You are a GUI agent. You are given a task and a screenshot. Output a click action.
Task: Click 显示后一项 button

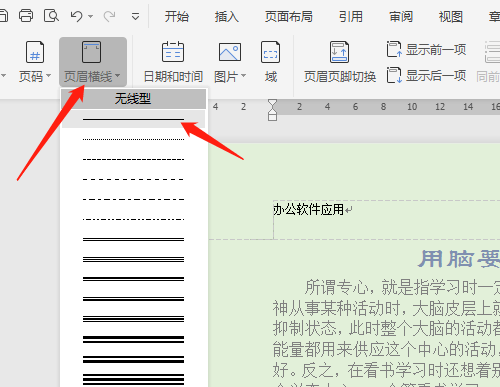[426, 75]
